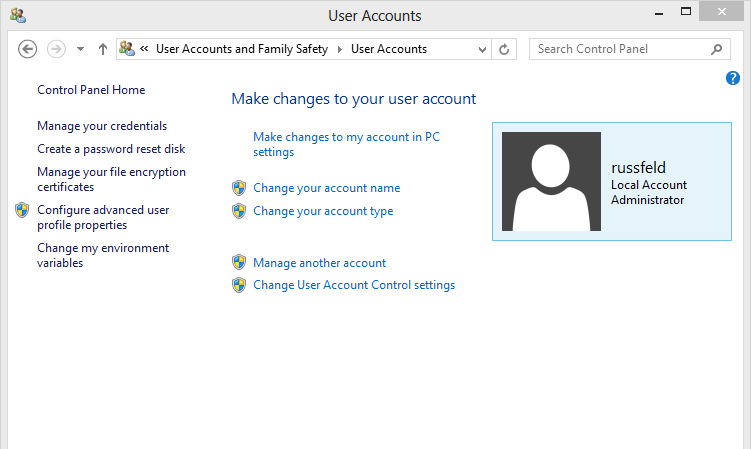Click the Back navigation arrow

pos(28,49)
